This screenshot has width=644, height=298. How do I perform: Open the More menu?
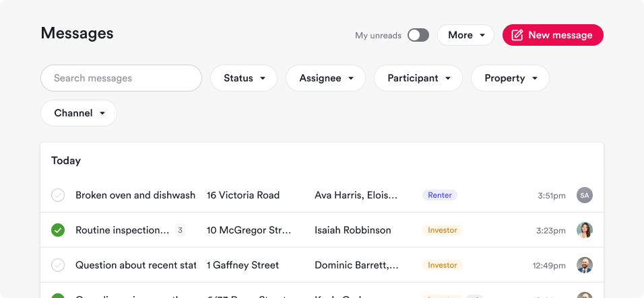click(x=465, y=35)
